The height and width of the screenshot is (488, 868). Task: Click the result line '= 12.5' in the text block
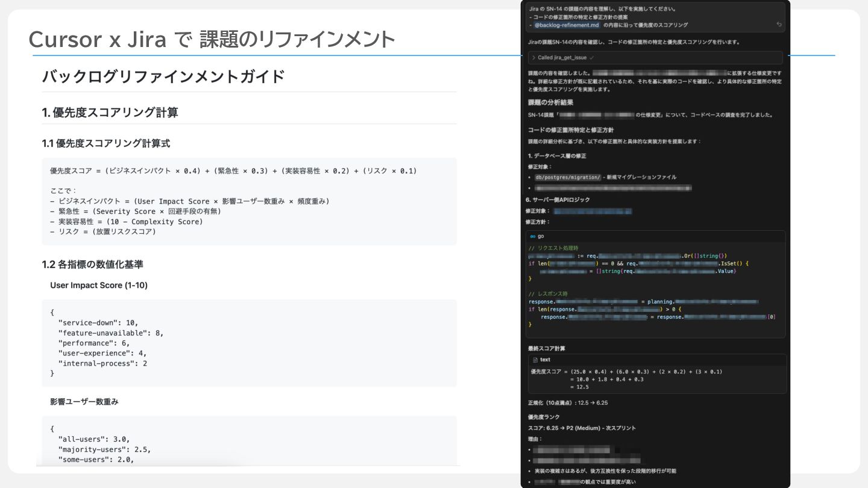(579, 387)
